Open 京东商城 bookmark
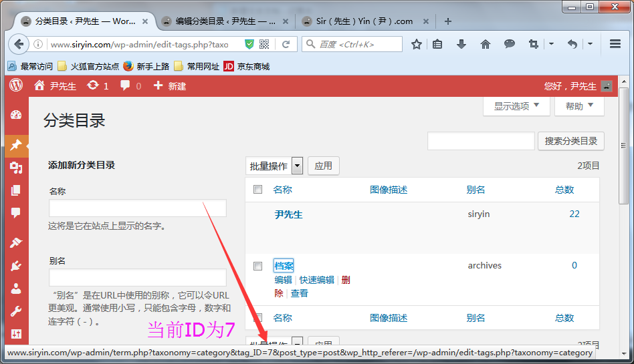 [247, 66]
